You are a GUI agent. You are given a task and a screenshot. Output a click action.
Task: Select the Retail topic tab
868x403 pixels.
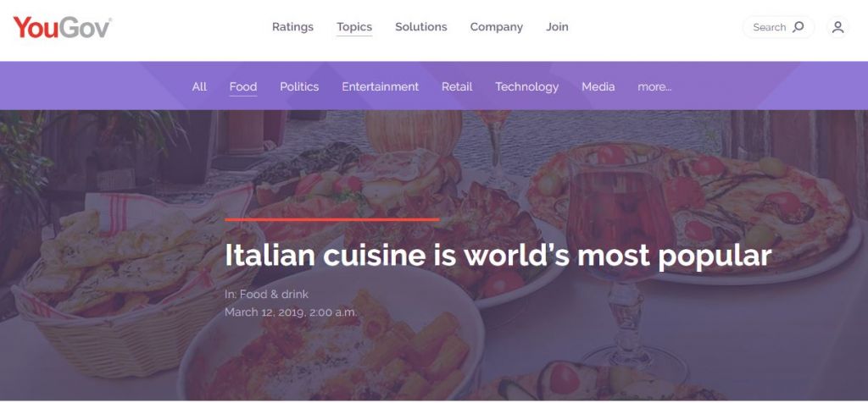[457, 87]
